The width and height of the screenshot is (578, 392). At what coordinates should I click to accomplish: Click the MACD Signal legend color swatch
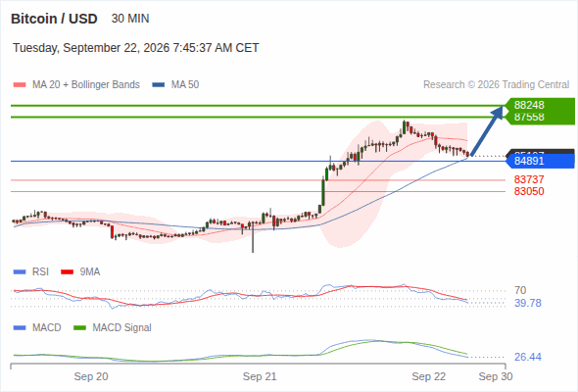tap(79, 328)
